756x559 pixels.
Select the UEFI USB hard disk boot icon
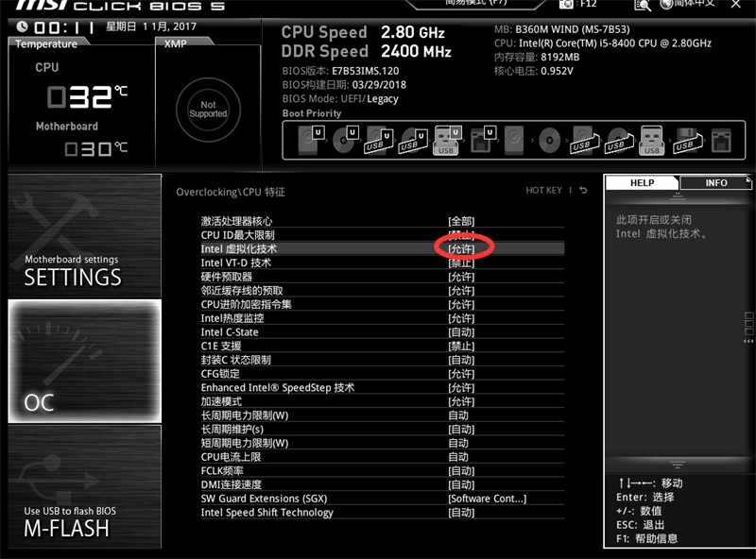click(379, 141)
